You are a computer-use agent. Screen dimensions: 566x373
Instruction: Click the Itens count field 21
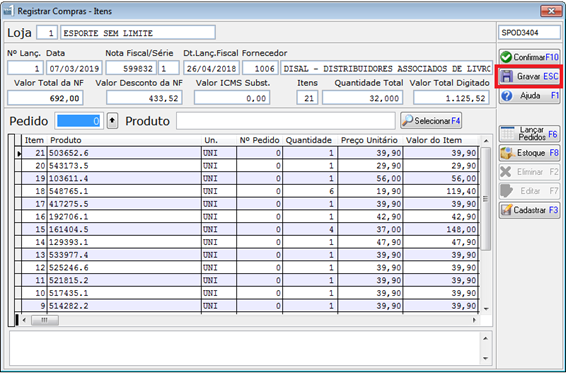click(x=307, y=98)
